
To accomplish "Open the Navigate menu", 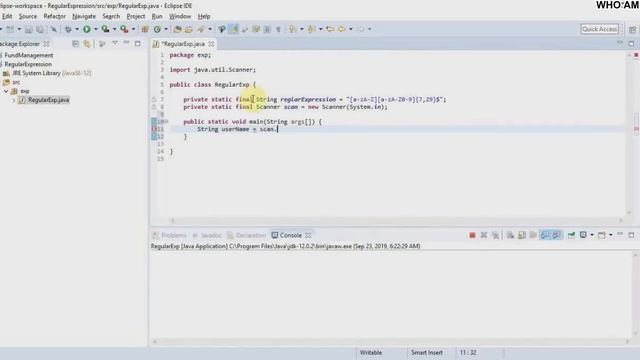I will click(84, 16).
